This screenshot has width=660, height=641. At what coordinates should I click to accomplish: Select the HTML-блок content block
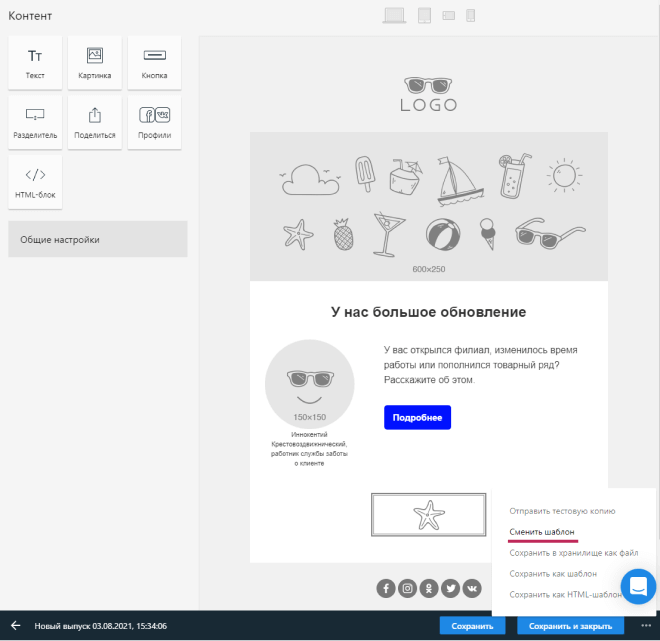(x=35, y=182)
